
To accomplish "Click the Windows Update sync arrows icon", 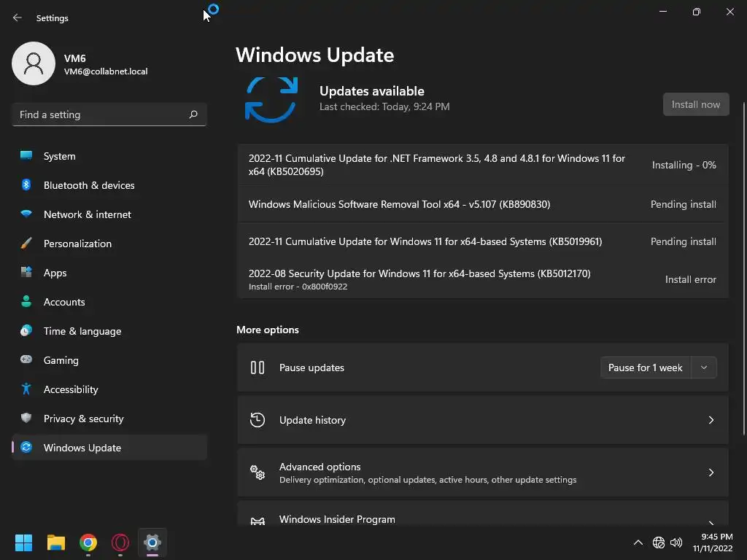I will 271,99.
